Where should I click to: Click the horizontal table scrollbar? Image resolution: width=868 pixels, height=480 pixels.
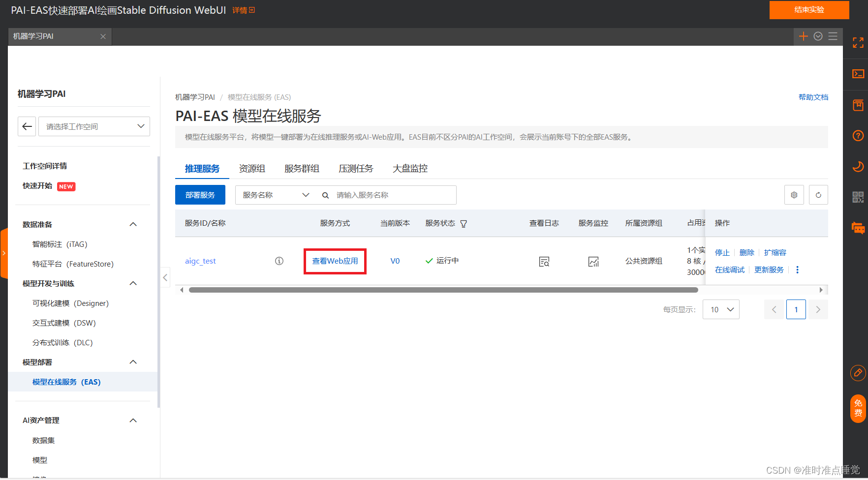443,290
